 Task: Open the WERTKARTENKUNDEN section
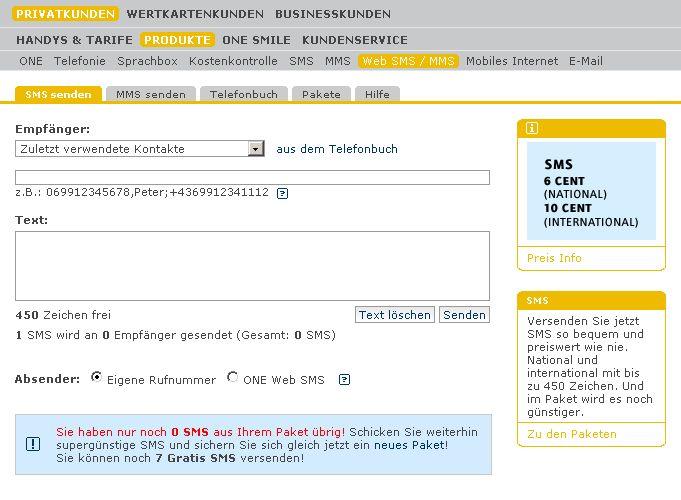195,14
